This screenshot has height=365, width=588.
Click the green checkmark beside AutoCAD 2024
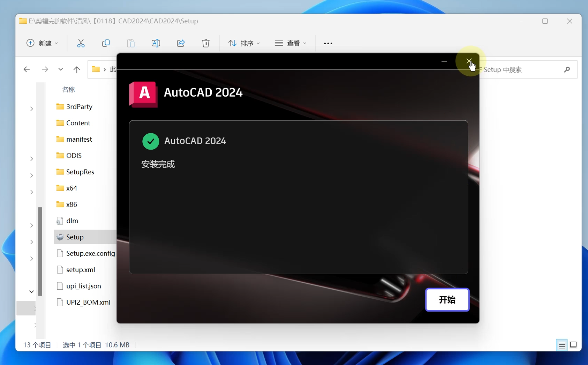[151, 141]
